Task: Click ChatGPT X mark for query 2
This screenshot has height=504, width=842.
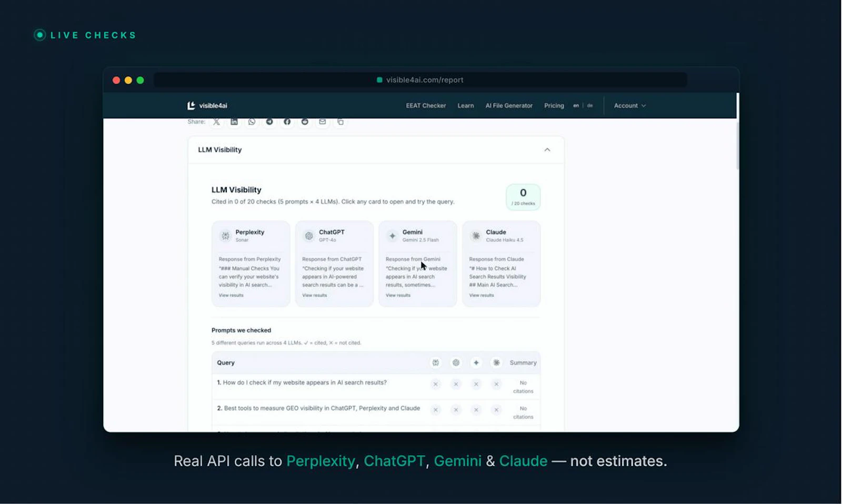Action: (456, 410)
